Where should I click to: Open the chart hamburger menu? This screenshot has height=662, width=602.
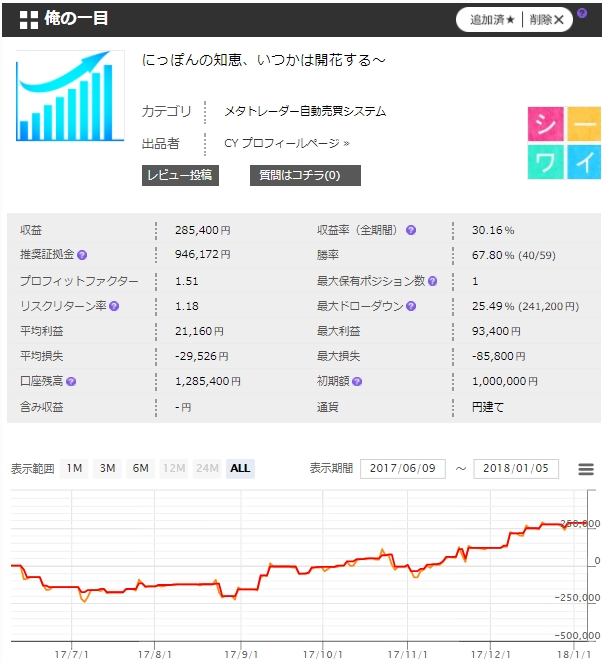coord(583,468)
